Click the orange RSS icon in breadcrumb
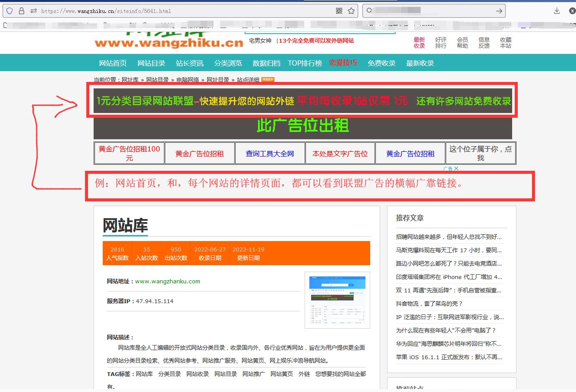The width and height of the screenshot is (576, 392). coord(268,79)
